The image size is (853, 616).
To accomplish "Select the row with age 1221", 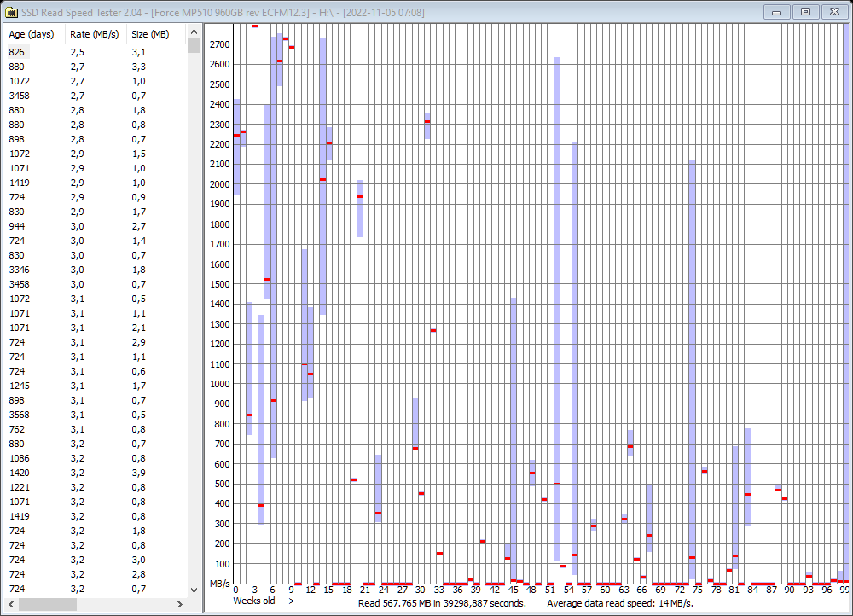I will coord(96,487).
